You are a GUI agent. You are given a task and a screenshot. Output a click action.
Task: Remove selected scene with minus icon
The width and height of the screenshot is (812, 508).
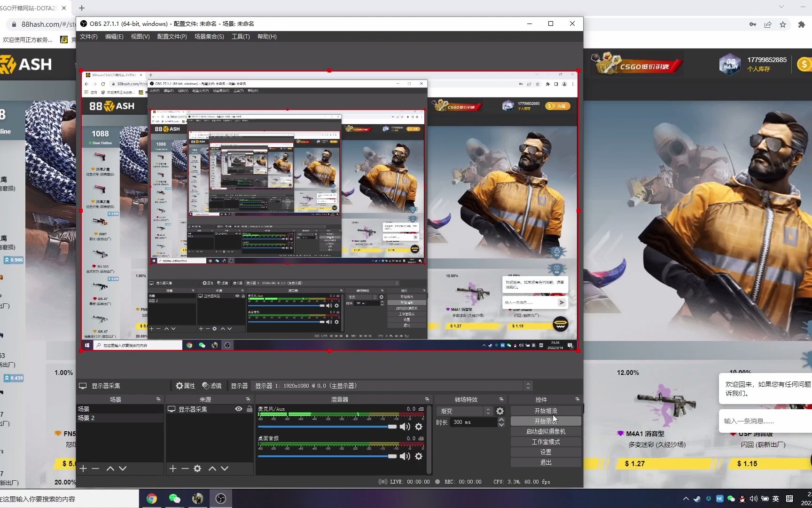click(x=95, y=468)
